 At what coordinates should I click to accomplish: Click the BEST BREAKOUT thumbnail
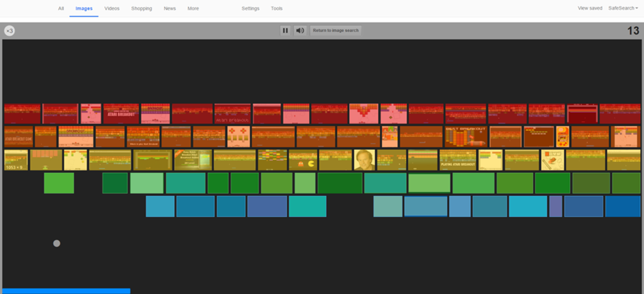coord(466,136)
